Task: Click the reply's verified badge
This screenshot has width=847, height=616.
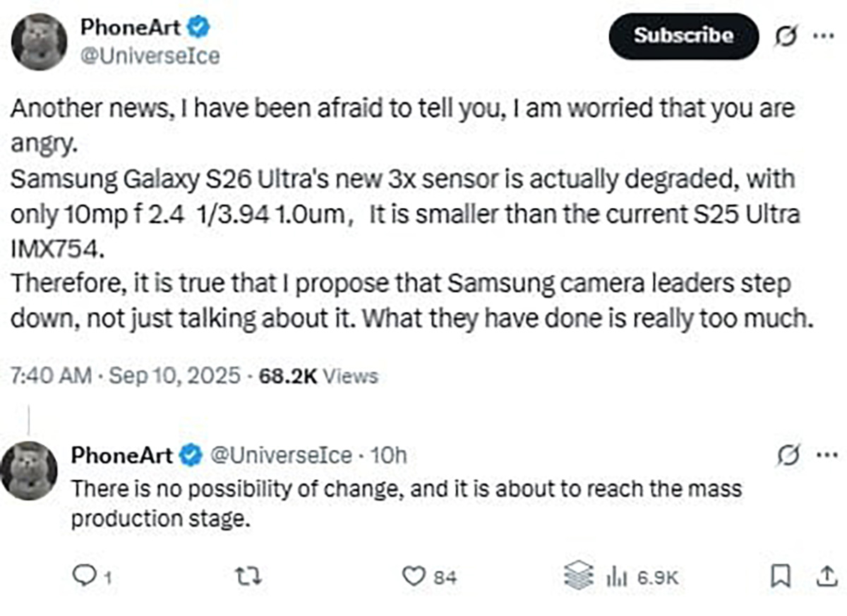Action: point(189,456)
